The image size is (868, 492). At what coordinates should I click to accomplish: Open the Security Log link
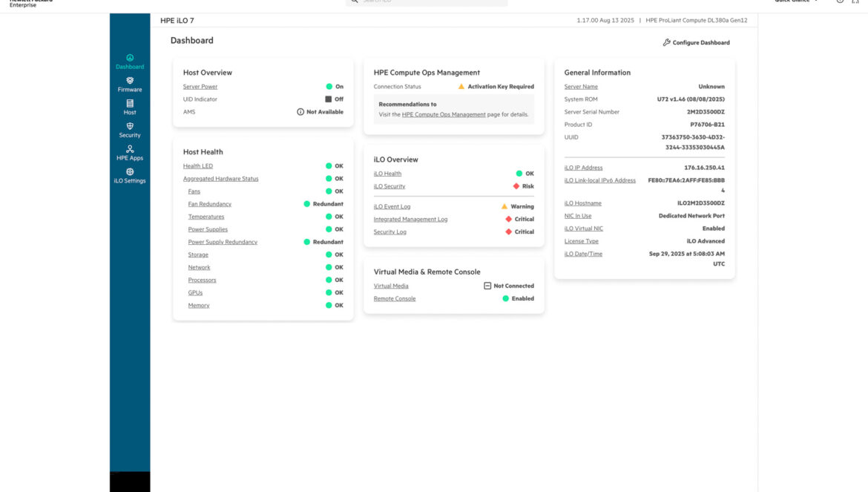click(x=389, y=232)
